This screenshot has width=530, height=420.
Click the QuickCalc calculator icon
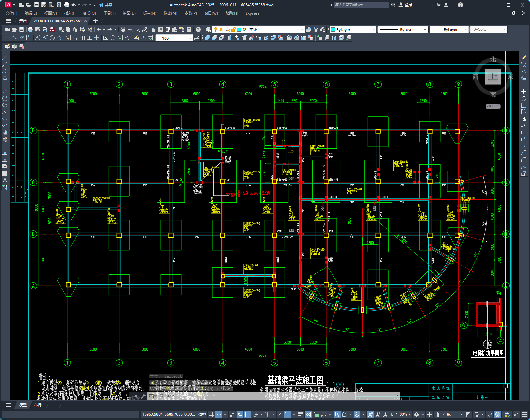coord(189,29)
